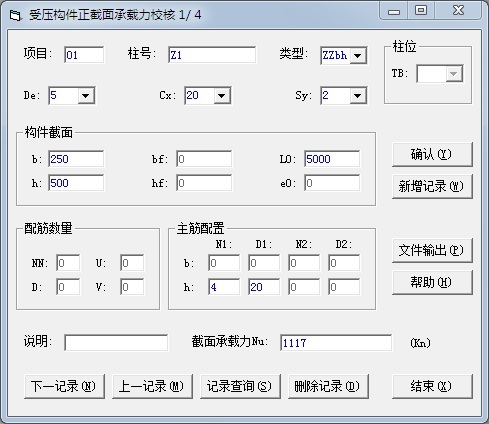The image size is (489, 424).
Task: Click the 新增记录(W) button
Action: point(432,186)
